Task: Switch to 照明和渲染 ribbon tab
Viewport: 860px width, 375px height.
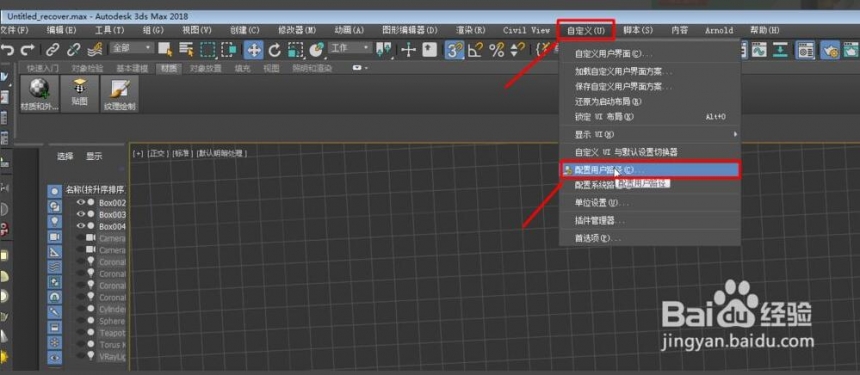Action: point(313,69)
